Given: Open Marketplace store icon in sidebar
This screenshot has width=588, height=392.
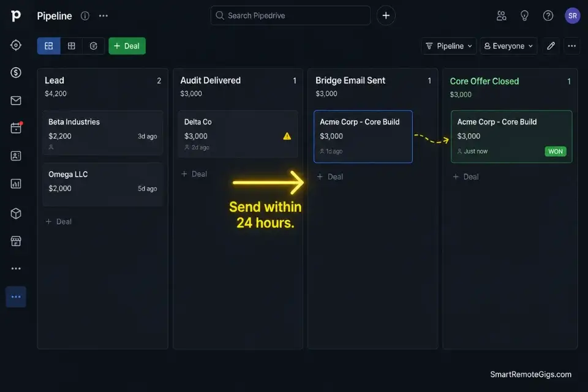Looking at the screenshot, I should (16, 241).
